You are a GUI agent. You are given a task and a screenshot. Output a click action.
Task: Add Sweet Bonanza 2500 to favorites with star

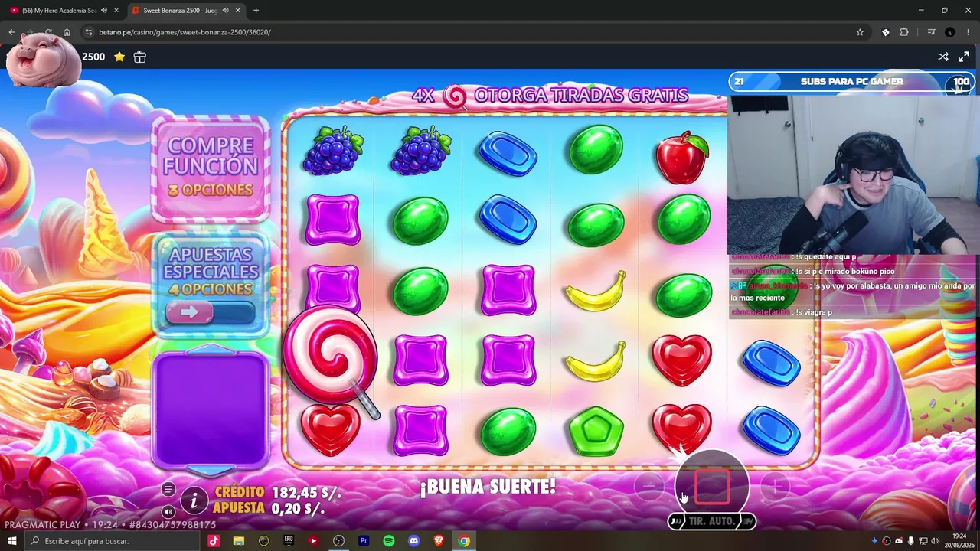coord(119,57)
